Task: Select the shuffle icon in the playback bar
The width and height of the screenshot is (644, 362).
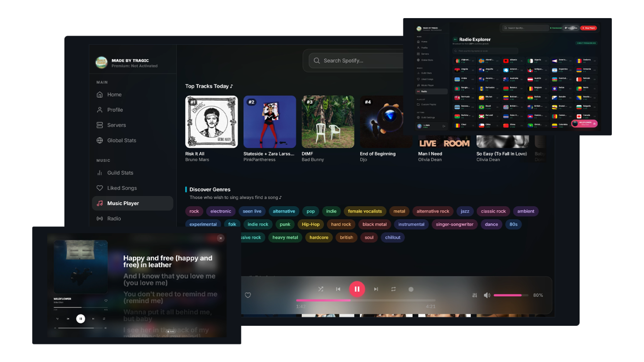Action: (x=320, y=289)
